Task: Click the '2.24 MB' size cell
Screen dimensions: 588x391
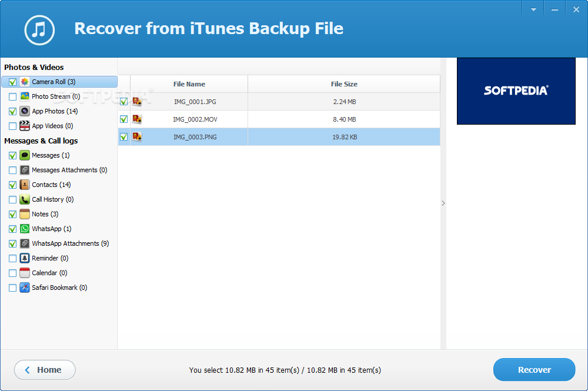Action: pos(344,102)
